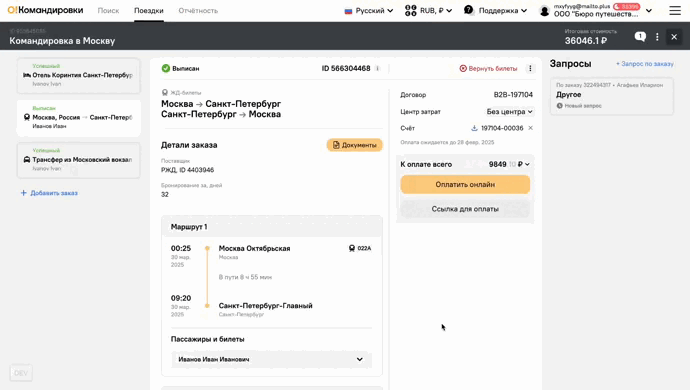Select the Москва, Россия → Санкт-Петербург order card
The width and height of the screenshot is (690, 390).
(79, 118)
